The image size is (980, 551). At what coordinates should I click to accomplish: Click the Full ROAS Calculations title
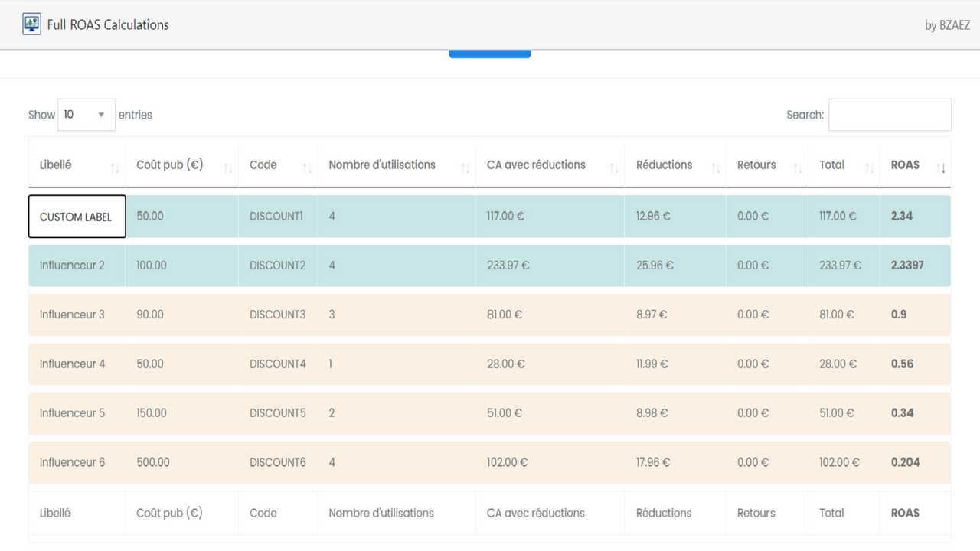tap(108, 24)
